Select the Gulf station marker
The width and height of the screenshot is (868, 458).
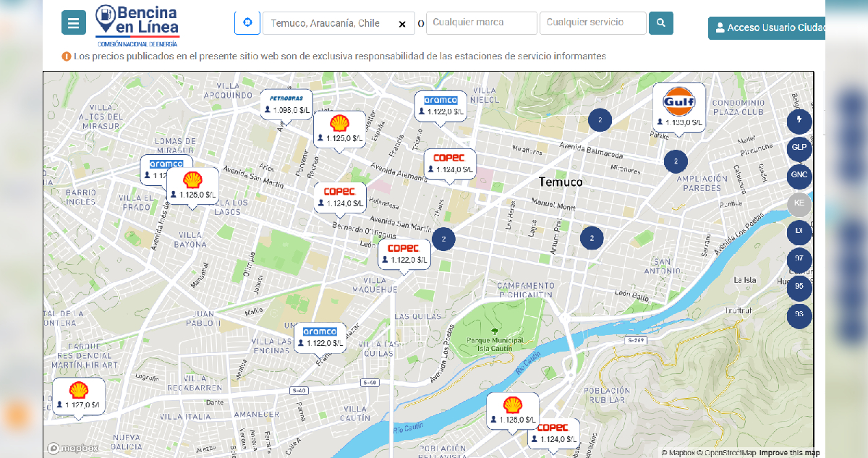678,109
